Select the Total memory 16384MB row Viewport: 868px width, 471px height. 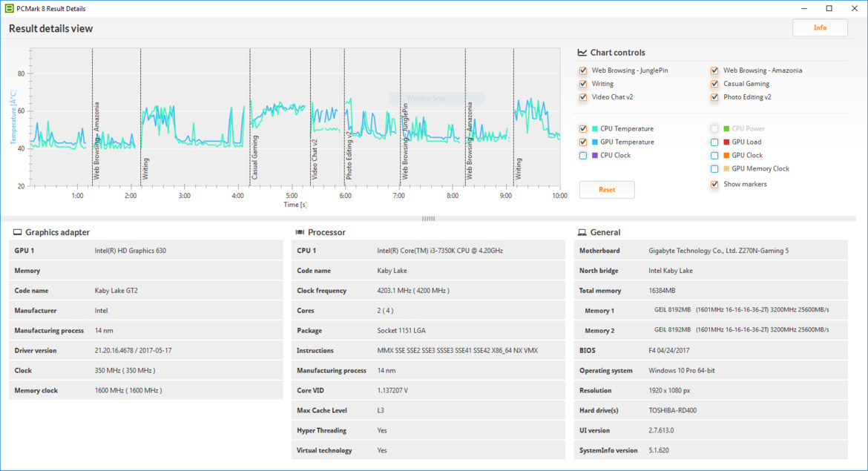(x=711, y=291)
